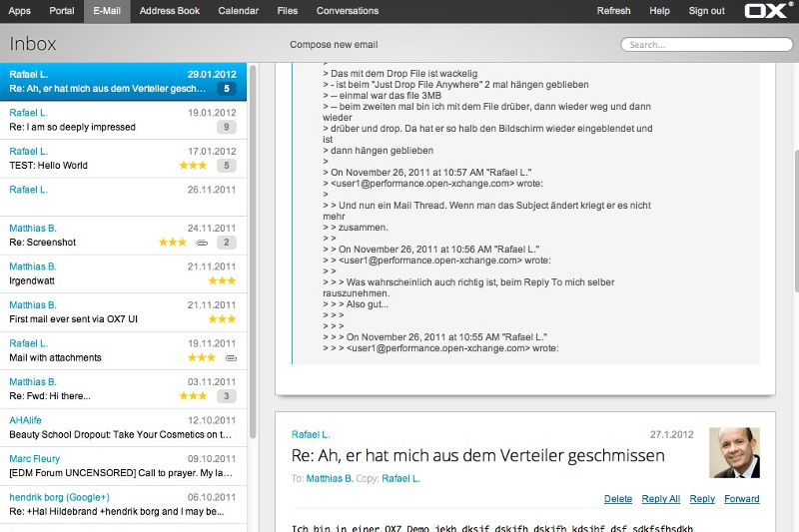Click thread count badge 5 on selected email
Image resolution: width=799 pixels, height=532 pixels.
point(227,89)
